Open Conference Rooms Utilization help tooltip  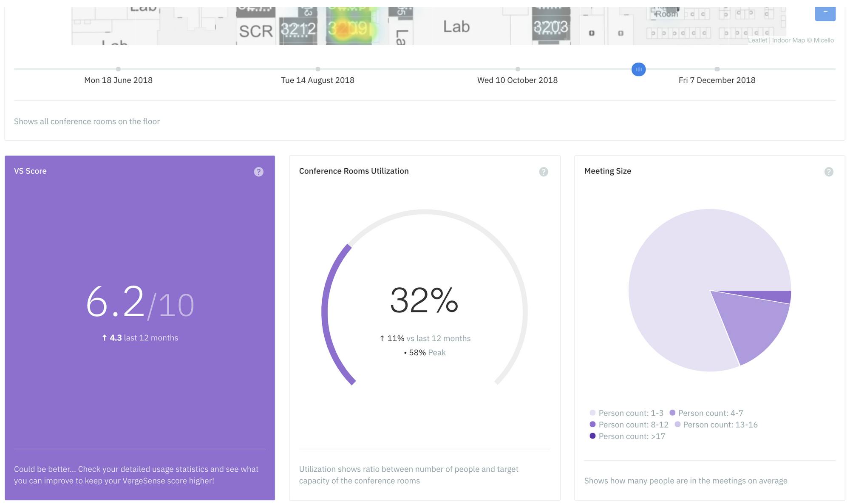(543, 172)
